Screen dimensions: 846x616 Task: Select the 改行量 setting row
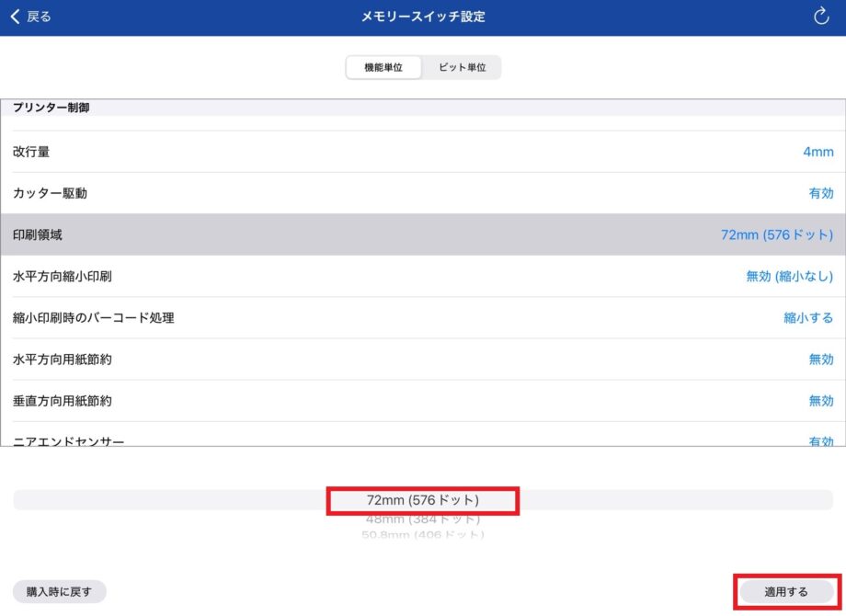(31, 152)
